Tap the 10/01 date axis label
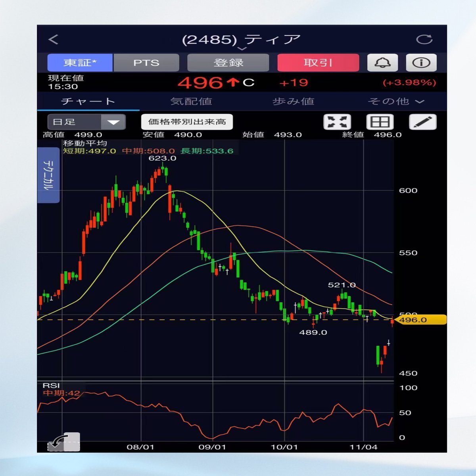 click(x=284, y=447)
